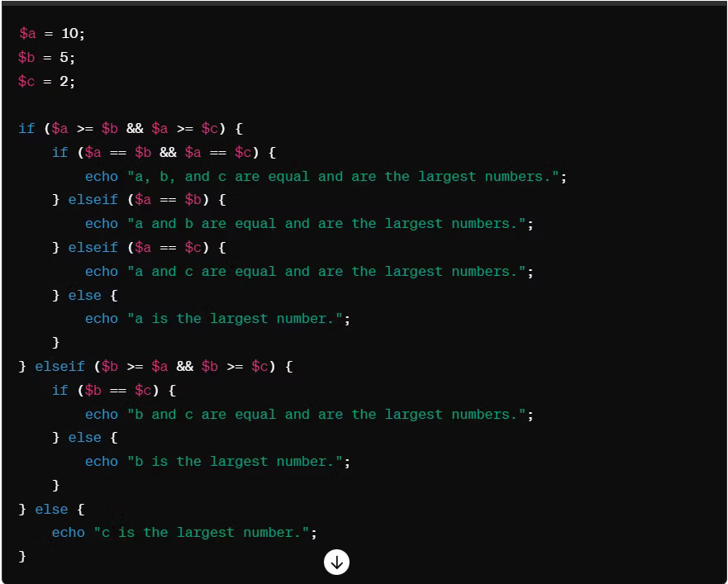Image resolution: width=728 pixels, height=584 pixels.
Task: Select the $b = 5 declaration
Action: pyautogui.click(x=45, y=57)
